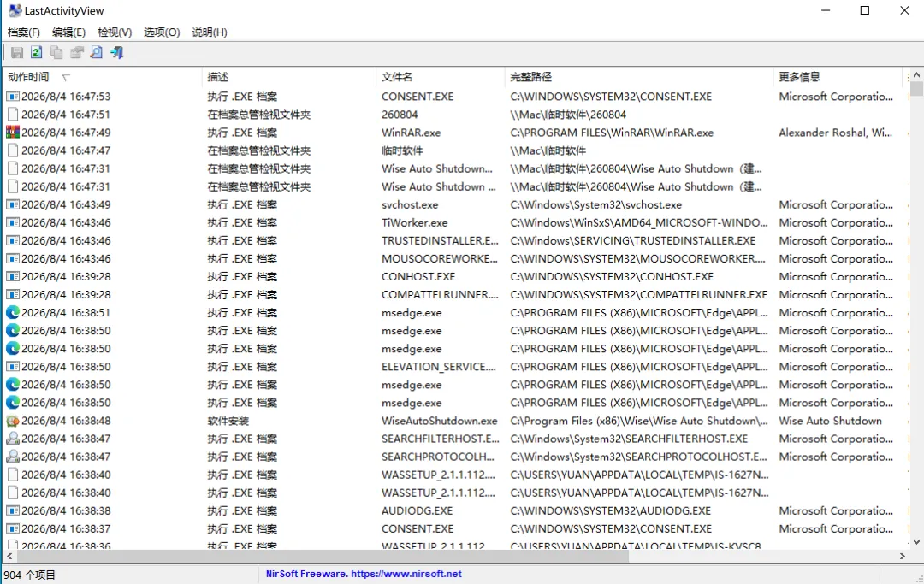This screenshot has height=584, width=924.
Task: Click the Copy selected items toolbar icon
Action: [x=56, y=52]
